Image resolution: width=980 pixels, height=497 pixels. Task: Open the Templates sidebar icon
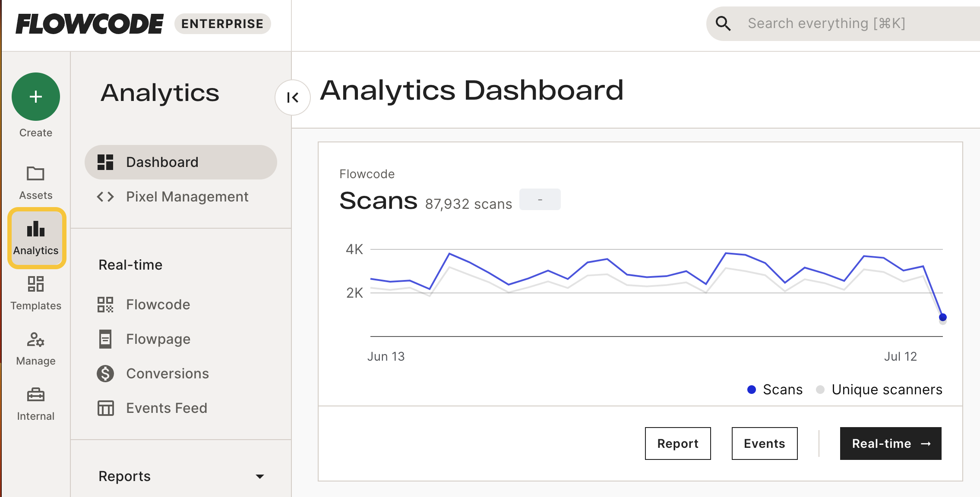tap(36, 284)
